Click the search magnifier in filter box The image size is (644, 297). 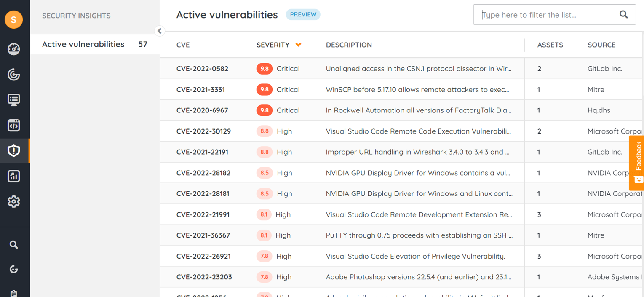point(623,15)
